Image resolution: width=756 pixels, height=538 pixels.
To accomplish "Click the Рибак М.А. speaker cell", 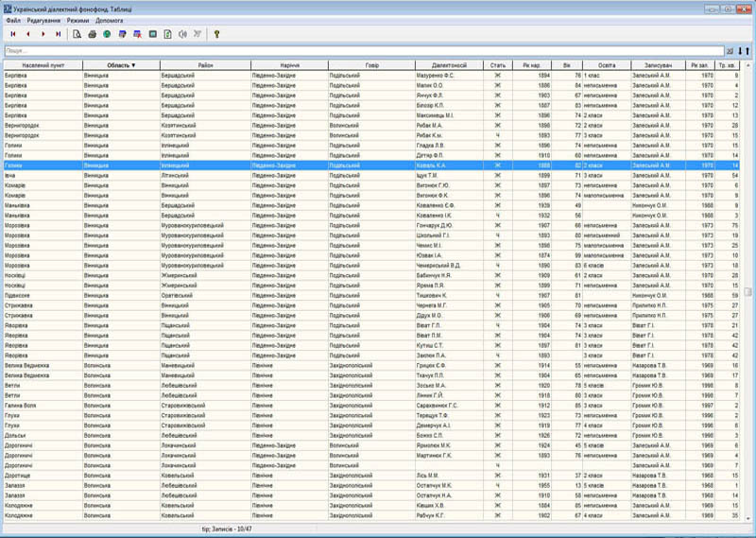I will (x=449, y=126).
